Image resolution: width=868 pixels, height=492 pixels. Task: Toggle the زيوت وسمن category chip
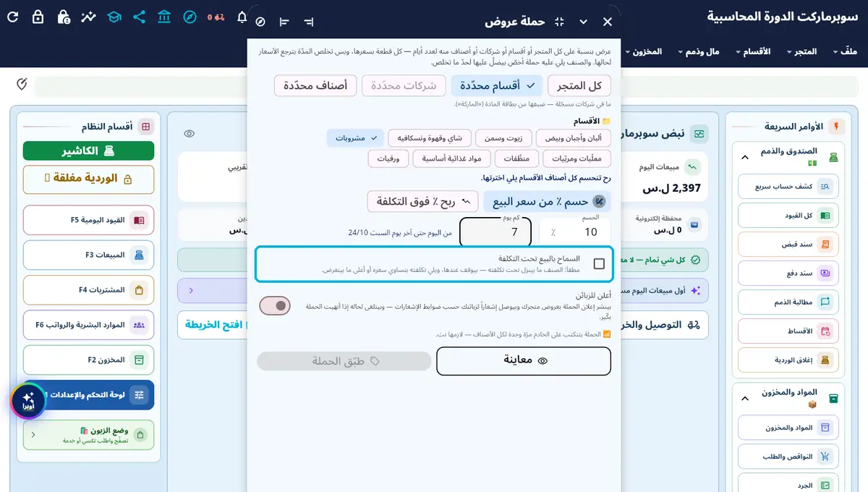click(x=504, y=137)
